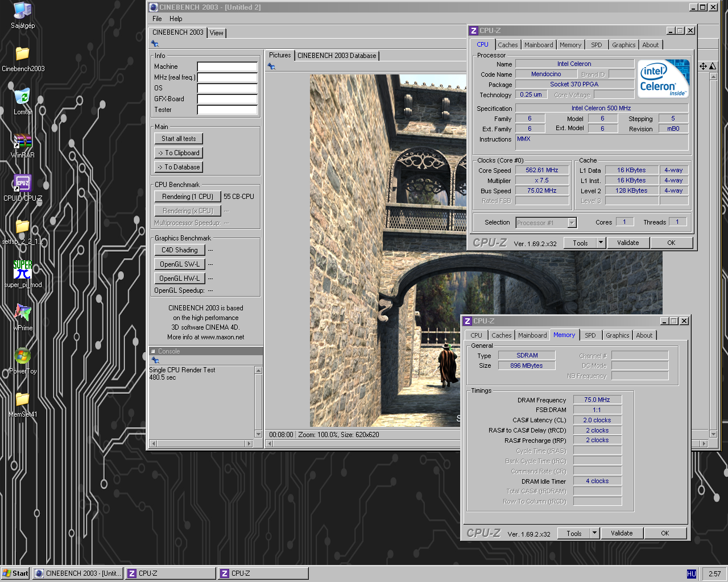Screen dimensions: 728x582
Task: Click Validate in top CPU-Z window
Action: tap(628, 243)
